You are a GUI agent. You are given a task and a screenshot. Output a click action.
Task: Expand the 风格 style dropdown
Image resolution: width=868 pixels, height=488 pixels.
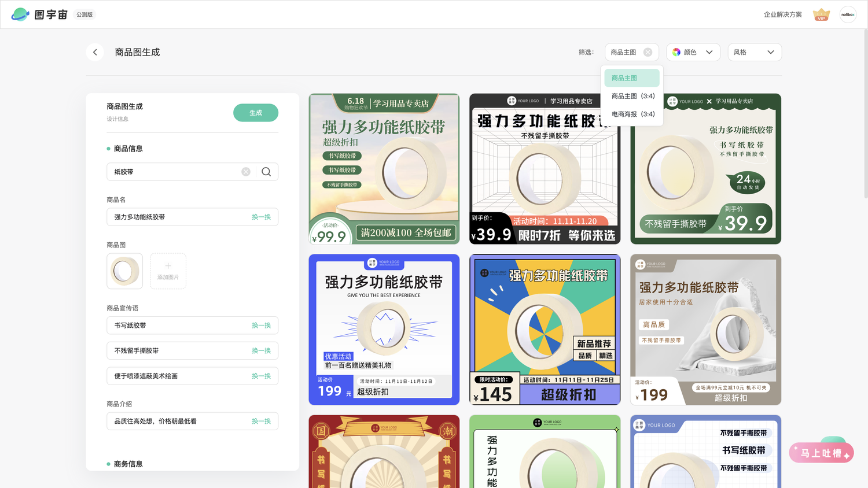pos(755,52)
